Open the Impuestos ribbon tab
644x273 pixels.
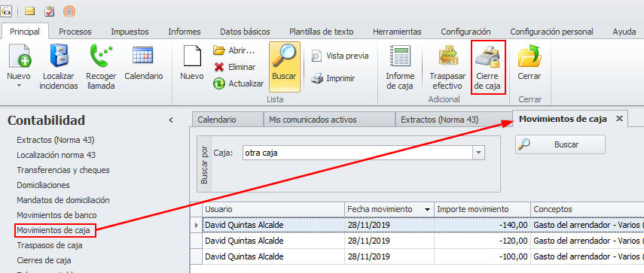130,32
